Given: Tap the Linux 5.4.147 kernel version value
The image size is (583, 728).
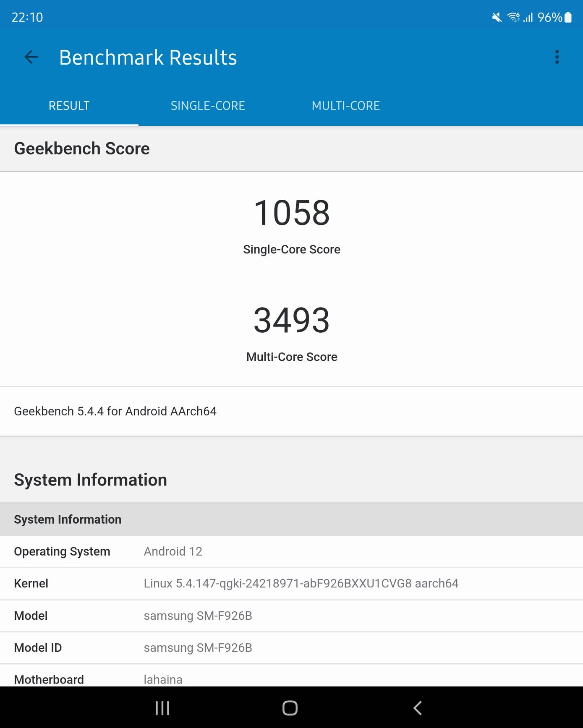Looking at the screenshot, I should tap(301, 584).
